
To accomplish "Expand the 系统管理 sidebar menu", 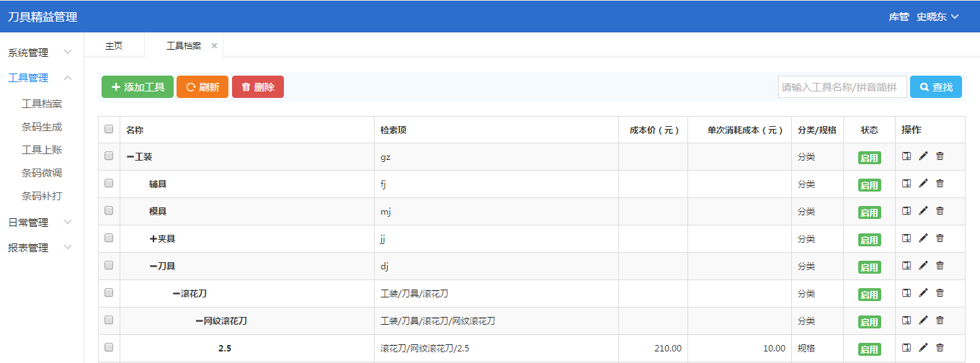I will click(x=40, y=53).
